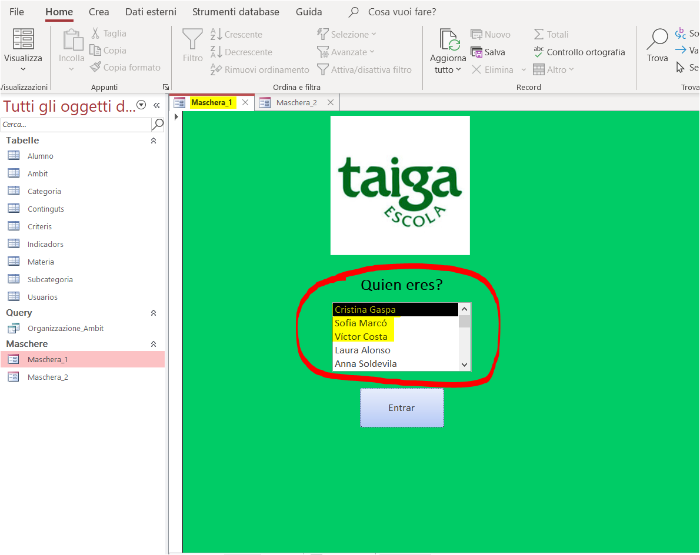Select Copia formato painter
The width and height of the screenshot is (700, 555).
tap(125, 67)
